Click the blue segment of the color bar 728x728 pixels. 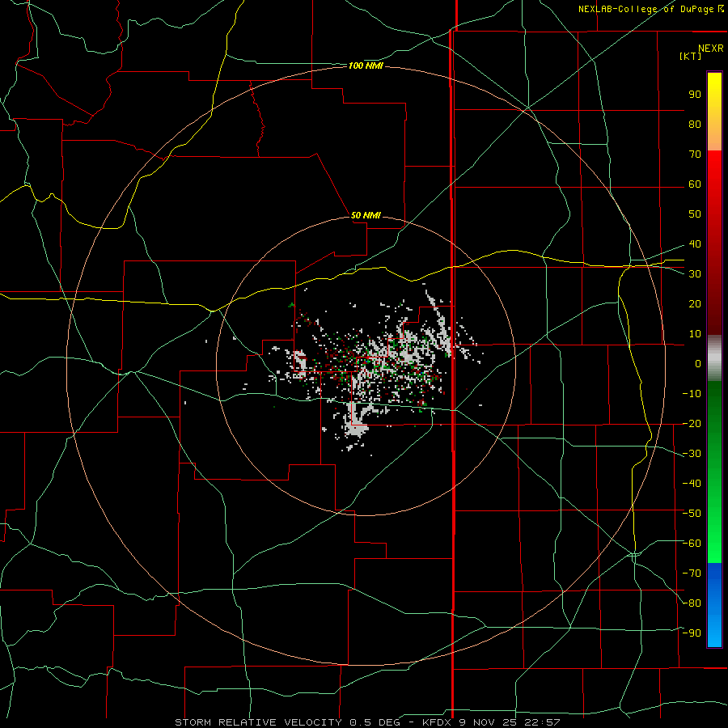(x=714, y=605)
